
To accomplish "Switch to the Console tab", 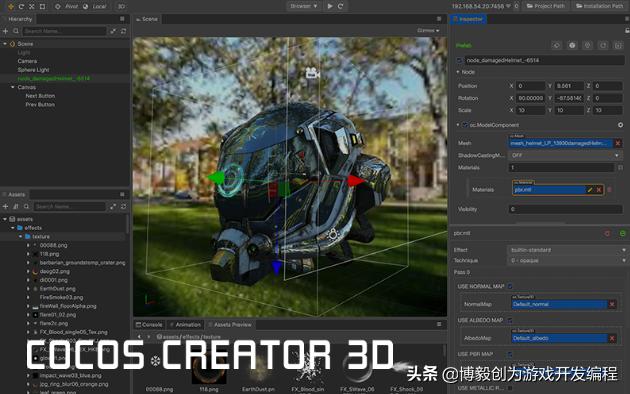I will tap(149, 325).
